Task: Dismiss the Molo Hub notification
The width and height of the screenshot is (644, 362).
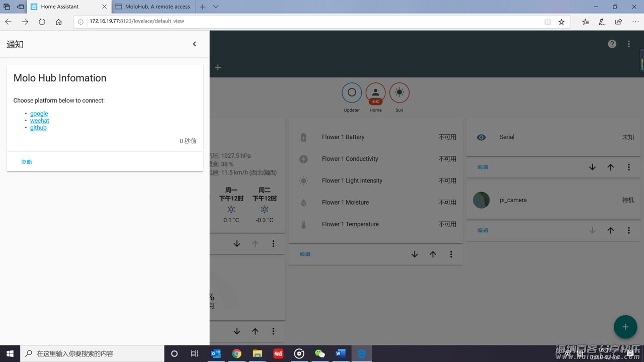Action: pos(27,162)
